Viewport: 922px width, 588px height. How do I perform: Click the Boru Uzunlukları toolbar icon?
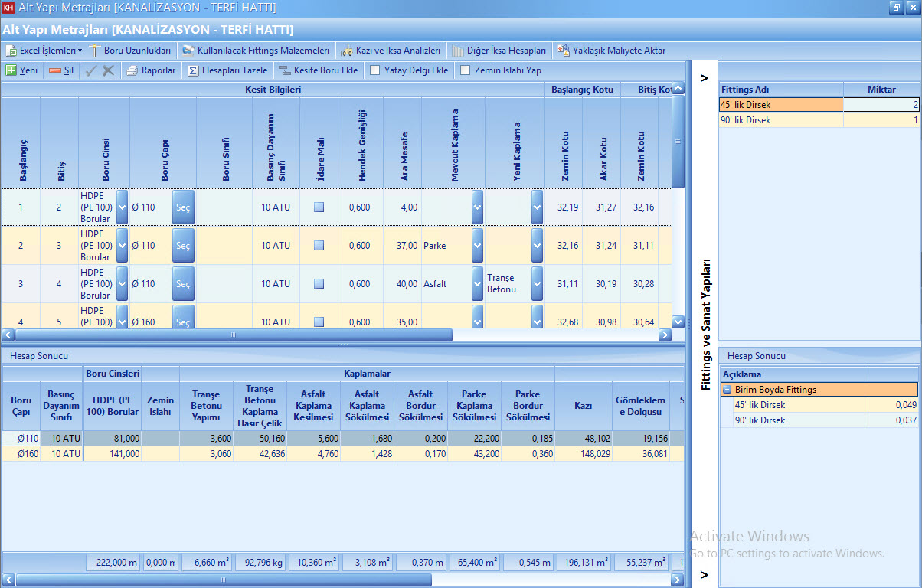[x=96, y=51]
